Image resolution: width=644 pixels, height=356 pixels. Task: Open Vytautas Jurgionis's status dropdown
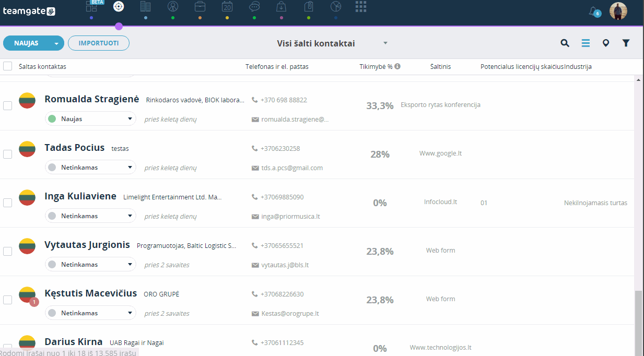90,265
